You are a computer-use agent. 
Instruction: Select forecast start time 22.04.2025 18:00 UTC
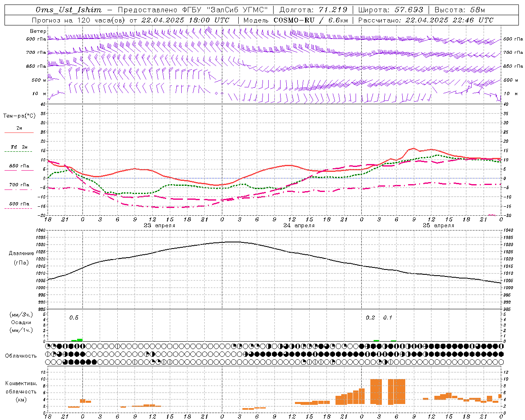pos(185,20)
